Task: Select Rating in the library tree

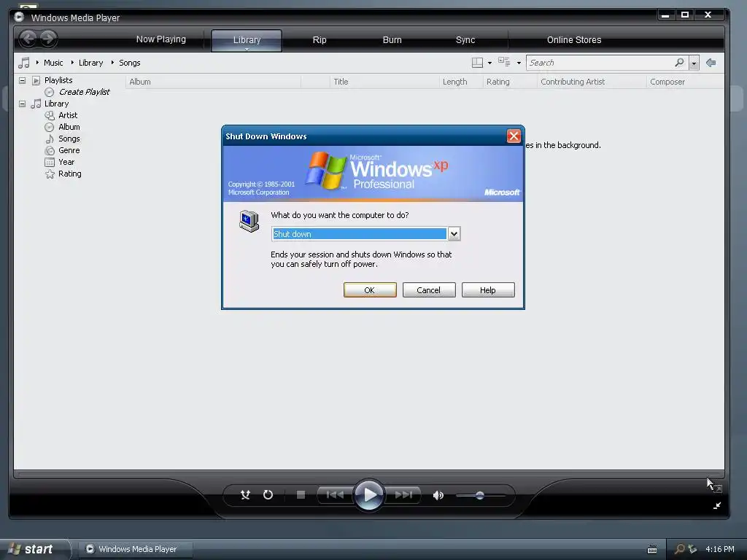Action: [69, 174]
